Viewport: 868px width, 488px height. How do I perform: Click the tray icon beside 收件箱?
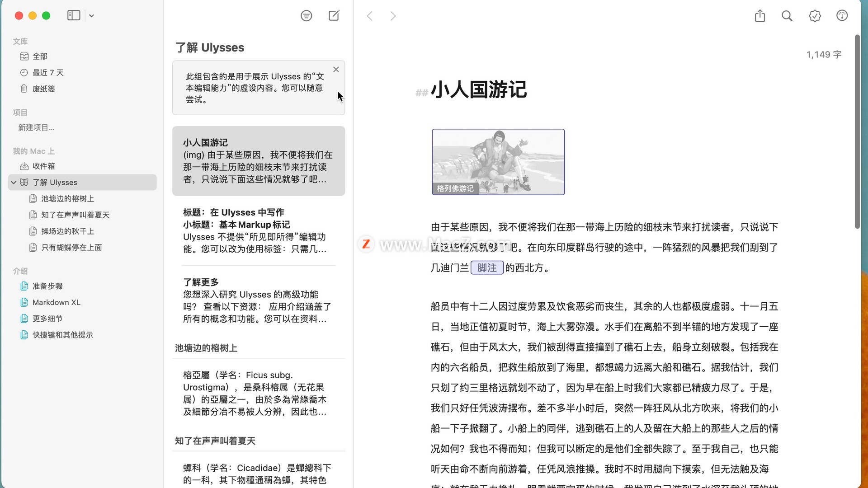click(x=24, y=166)
